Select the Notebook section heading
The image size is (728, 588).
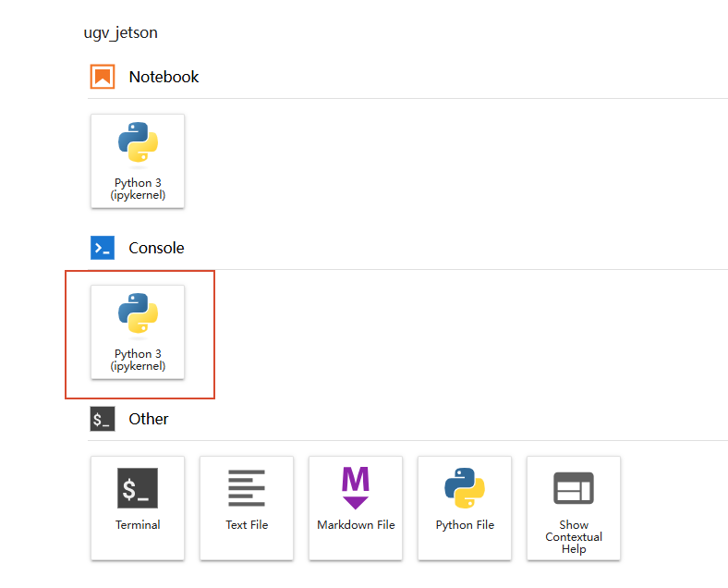(x=164, y=77)
